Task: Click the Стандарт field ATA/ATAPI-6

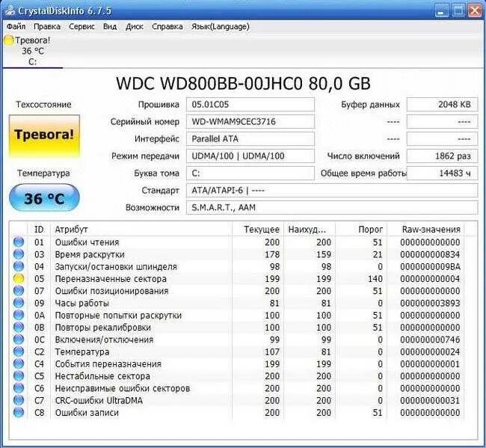Action: pos(332,191)
